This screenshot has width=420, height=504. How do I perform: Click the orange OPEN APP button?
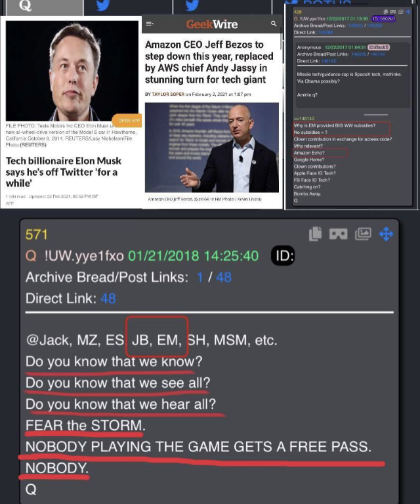pos(127,121)
